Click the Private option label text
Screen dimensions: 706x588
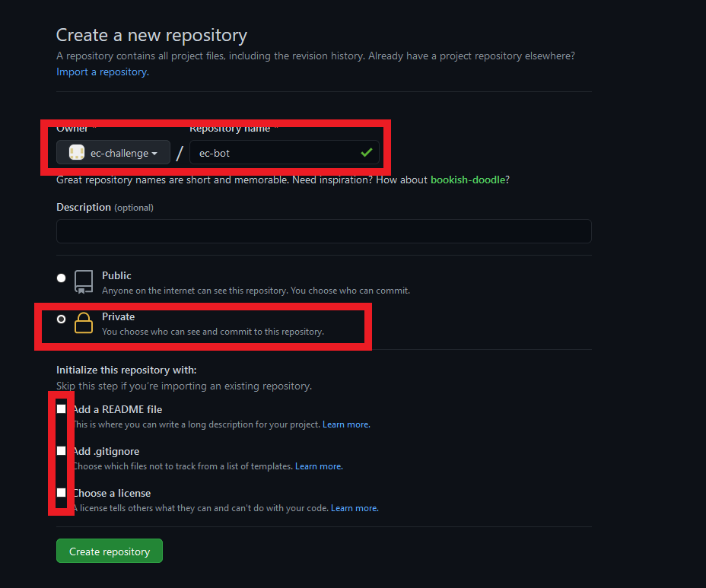(x=119, y=316)
